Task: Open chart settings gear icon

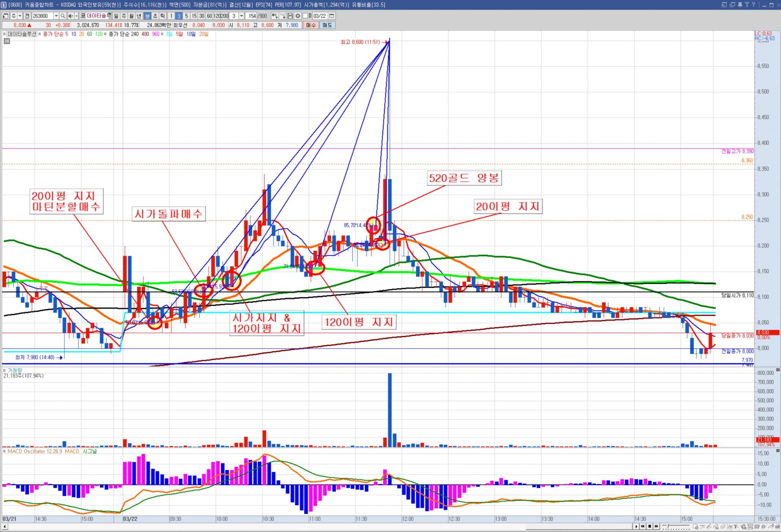Action: (298, 16)
